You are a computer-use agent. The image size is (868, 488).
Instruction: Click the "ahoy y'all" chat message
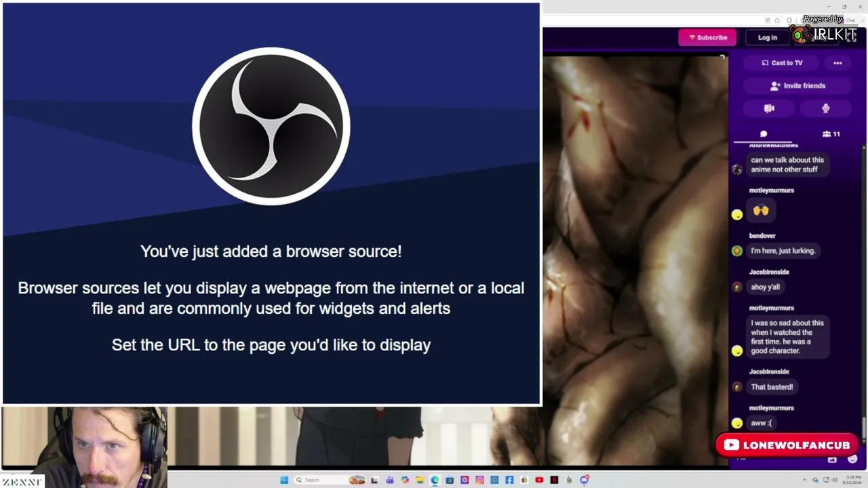click(765, 287)
